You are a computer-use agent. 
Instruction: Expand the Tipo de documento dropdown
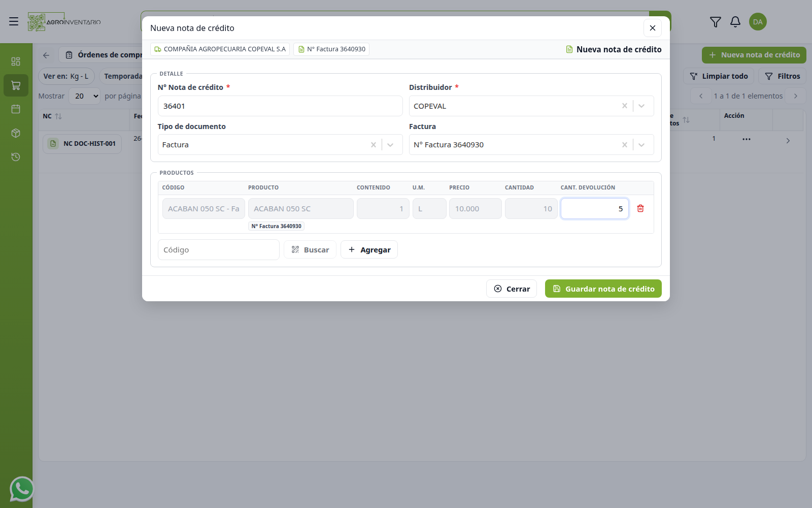(x=390, y=145)
